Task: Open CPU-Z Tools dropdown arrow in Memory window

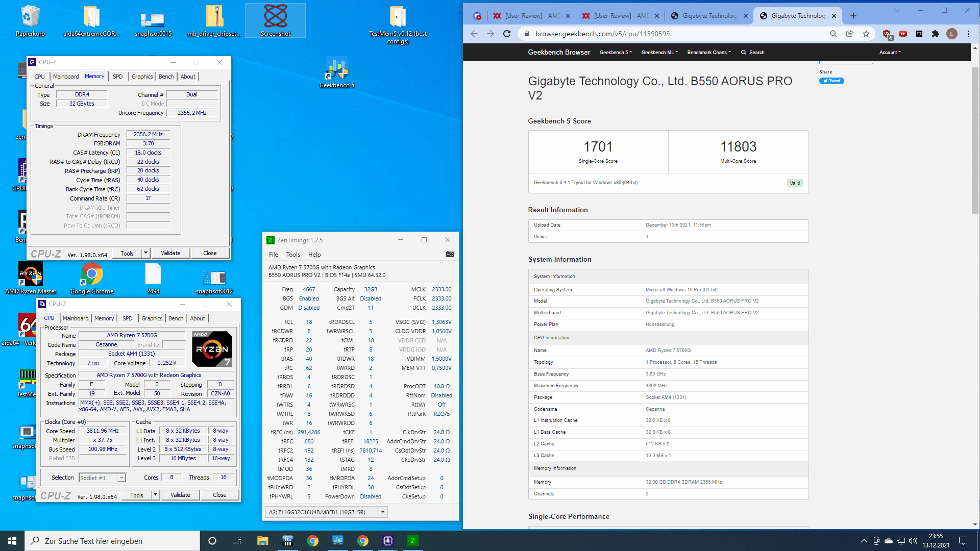Action: point(145,253)
